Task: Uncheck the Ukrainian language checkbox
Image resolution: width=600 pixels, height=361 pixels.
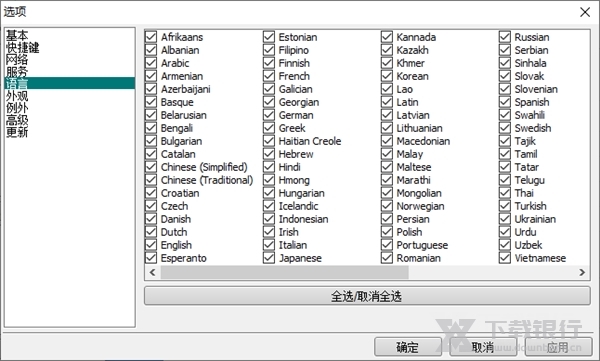Action: click(x=505, y=219)
